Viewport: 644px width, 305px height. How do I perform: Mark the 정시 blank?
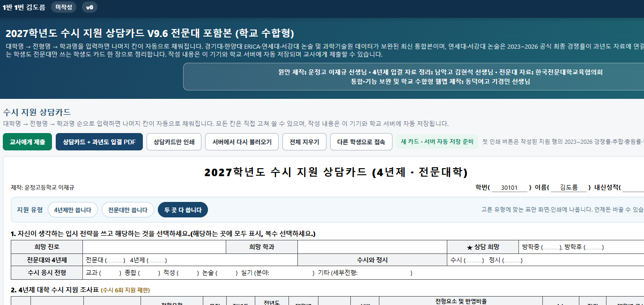point(512,260)
